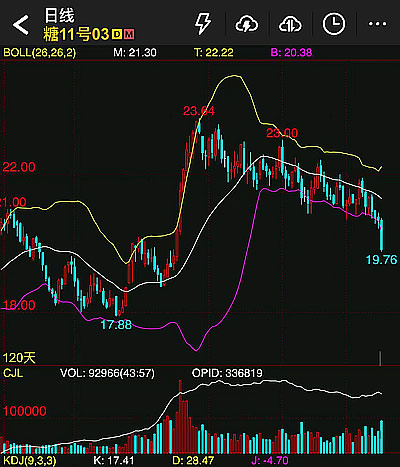The width and height of the screenshot is (400, 467).
Task: Tap the back arrow icon
Action: 21,25
